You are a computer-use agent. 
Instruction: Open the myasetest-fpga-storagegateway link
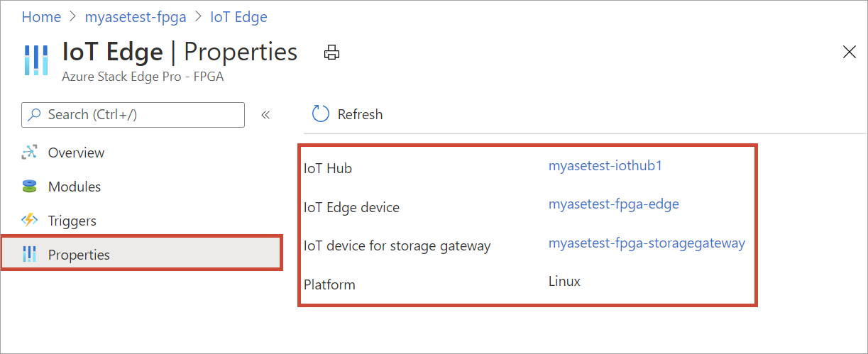point(647,243)
